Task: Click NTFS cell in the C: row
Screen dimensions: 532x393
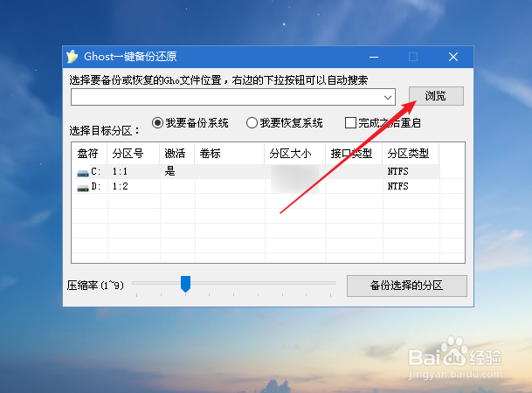Action: click(x=398, y=171)
